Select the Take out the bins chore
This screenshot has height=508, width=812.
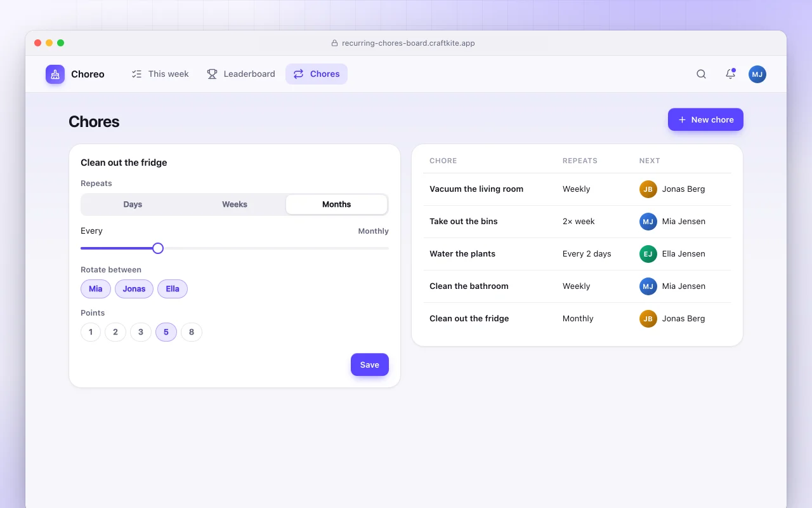click(x=464, y=222)
